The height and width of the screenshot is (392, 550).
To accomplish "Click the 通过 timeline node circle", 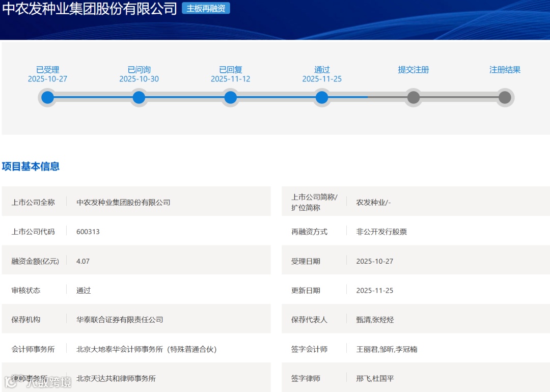I will 322,97.
